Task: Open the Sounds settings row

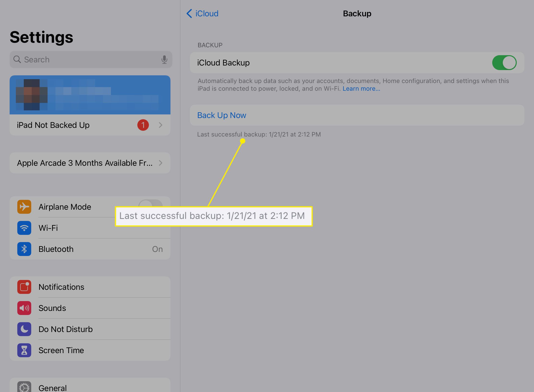Action: [90, 308]
